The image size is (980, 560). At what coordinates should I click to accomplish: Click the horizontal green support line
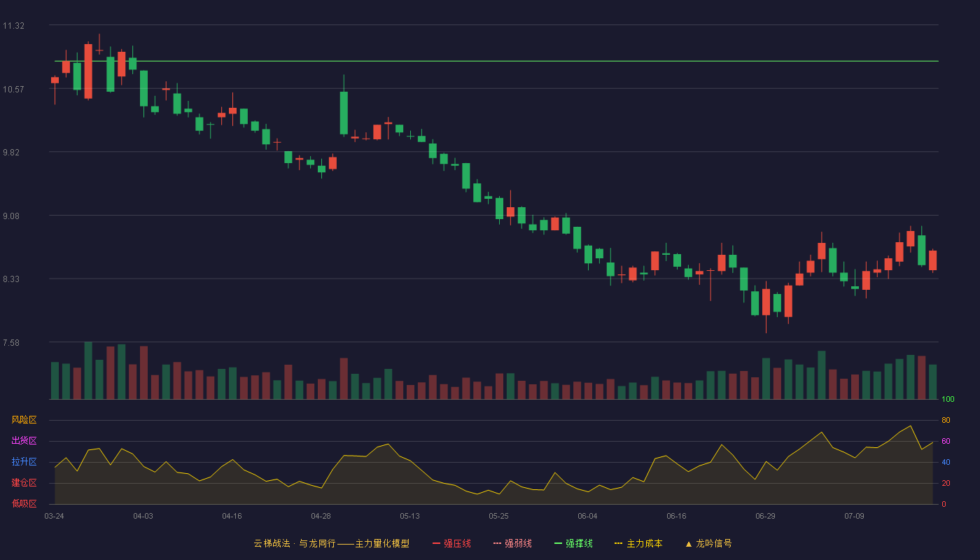496,62
